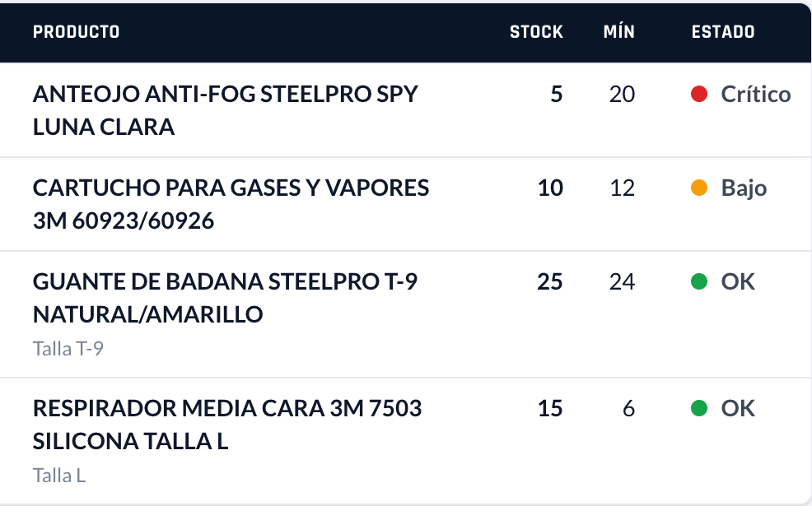Image resolution: width=812 pixels, height=506 pixels.
Task: Click the minimum value 6 for Respirador
Action: point(628,408)
